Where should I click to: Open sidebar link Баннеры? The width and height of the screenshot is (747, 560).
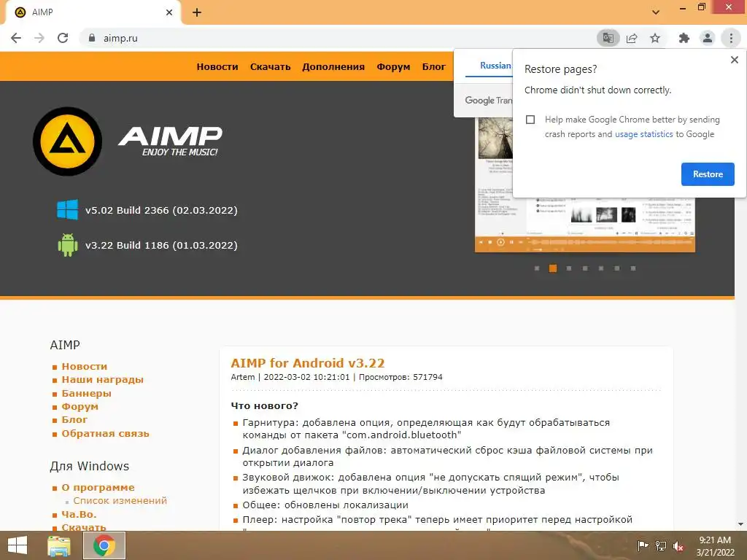click(x=86, y=394)
